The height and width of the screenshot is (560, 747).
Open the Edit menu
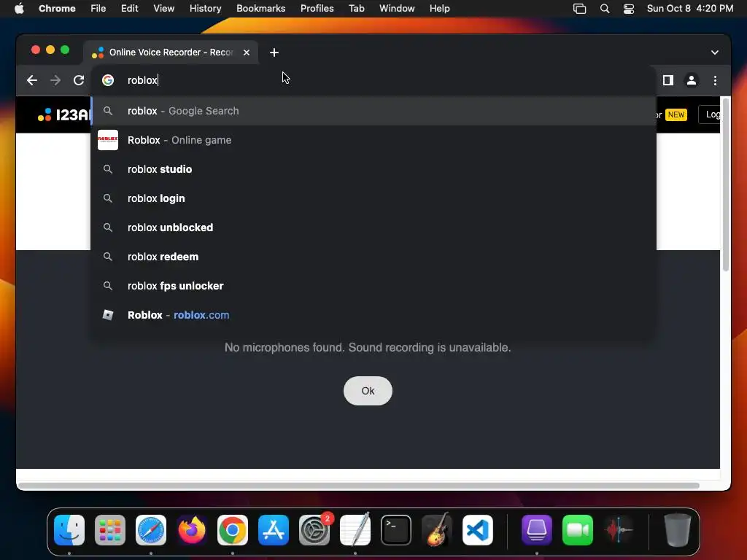(x=130, y=9)
